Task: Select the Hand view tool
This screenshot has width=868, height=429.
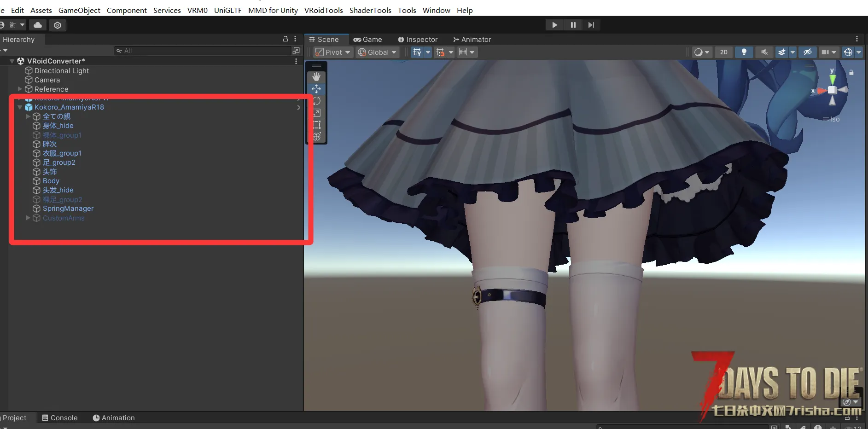Action: [x=316, y=76]
